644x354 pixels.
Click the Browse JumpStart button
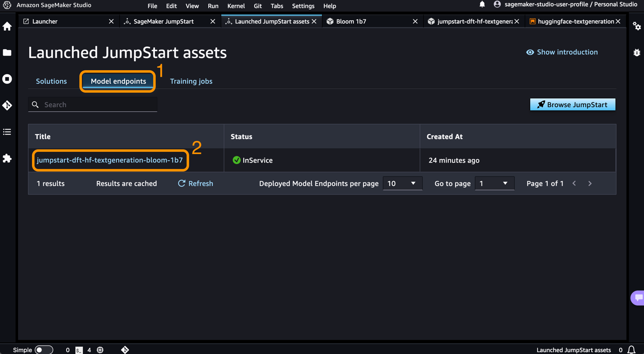pyautogui.click(x=572, y=104)
